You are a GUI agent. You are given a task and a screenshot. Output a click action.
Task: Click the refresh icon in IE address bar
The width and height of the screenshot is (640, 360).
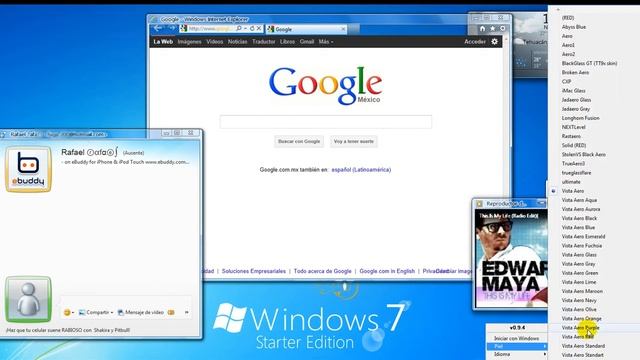pos(252,29)
